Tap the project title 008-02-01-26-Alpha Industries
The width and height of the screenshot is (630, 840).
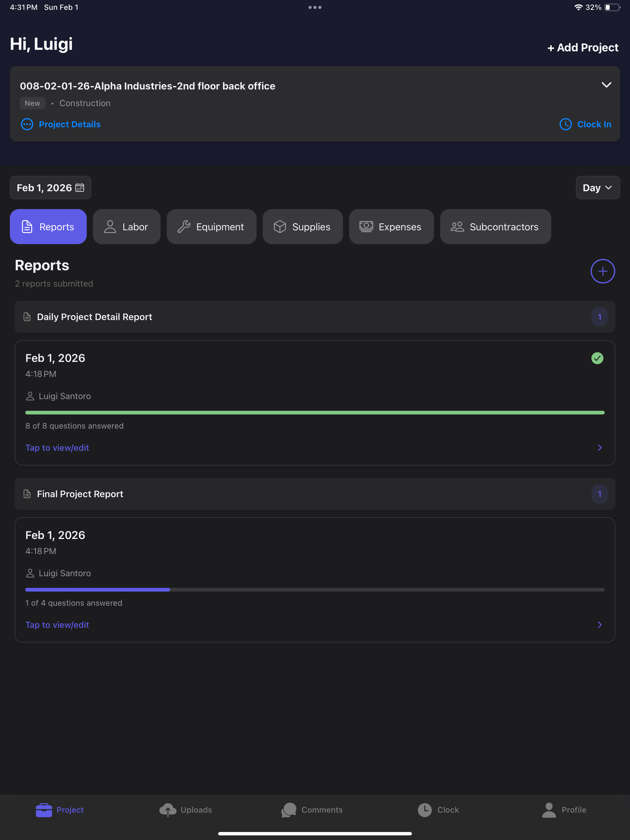pyautogui.click(x=147, y=86)
